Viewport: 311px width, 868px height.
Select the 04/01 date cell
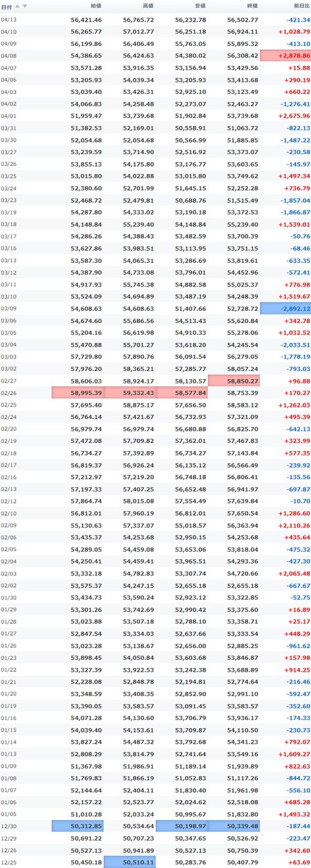coord(9,116)
